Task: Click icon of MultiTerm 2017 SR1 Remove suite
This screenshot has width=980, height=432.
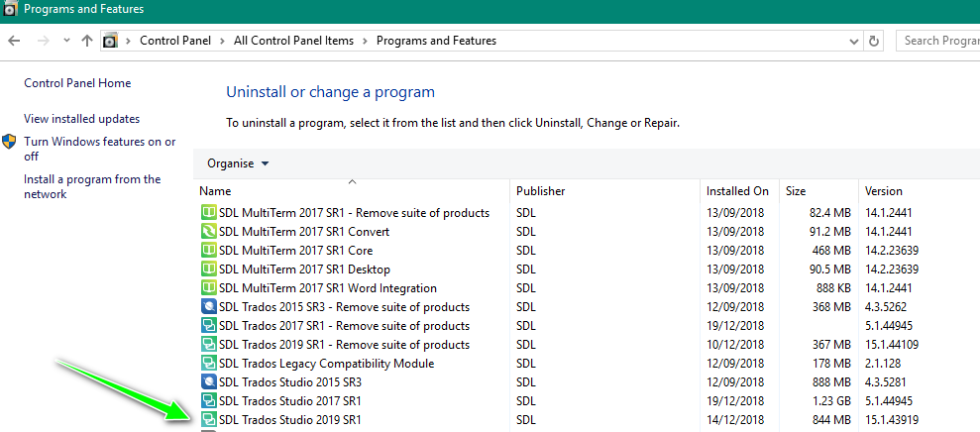Action: [x=208, y=213]
